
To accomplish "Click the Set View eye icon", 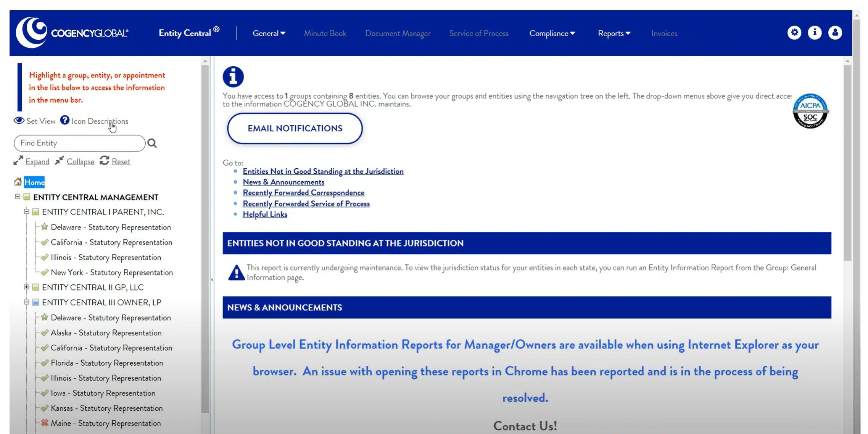I will click(19, 121).
